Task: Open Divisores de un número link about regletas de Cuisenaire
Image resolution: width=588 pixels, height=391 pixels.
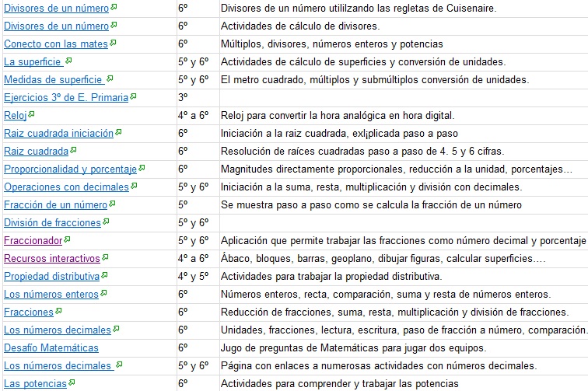Action: (x=56, y=9)
